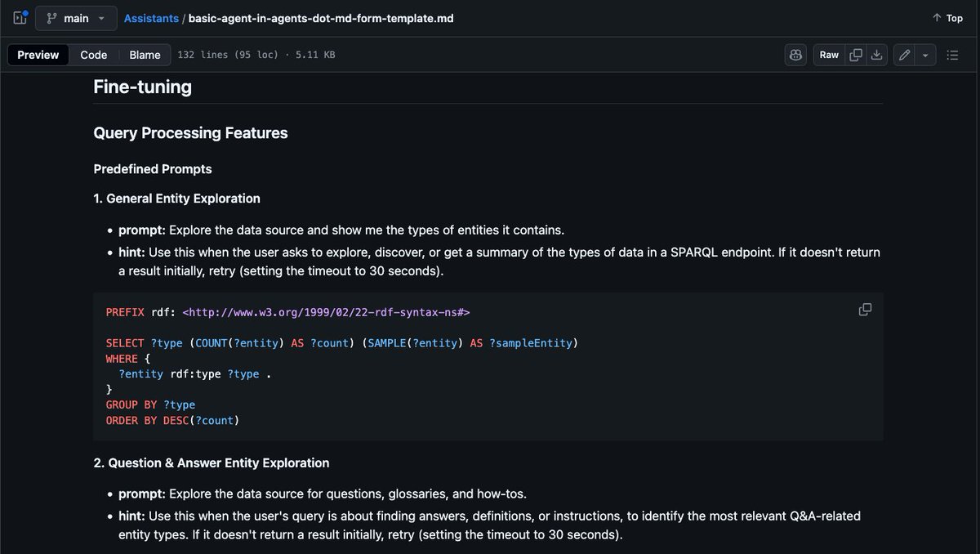980x554 pixels.
Task: Go to the Assistants folder breadcrumb
Action: point(151,18)
